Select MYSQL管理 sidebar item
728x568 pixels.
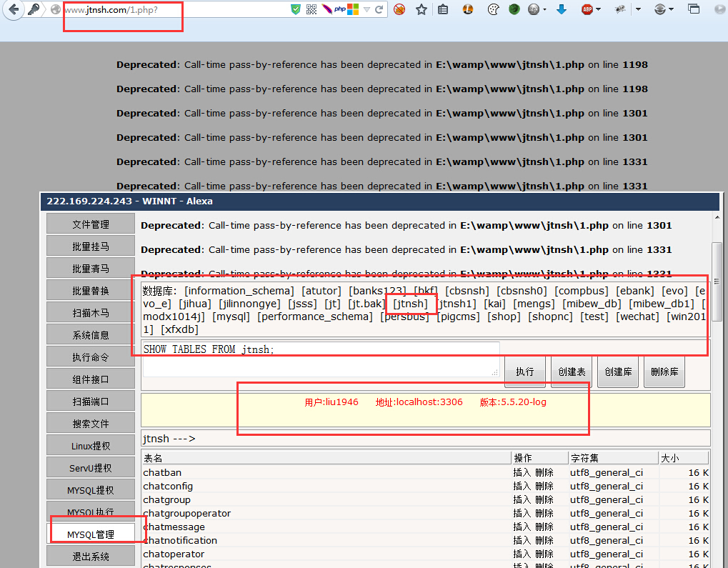(91, 534)
